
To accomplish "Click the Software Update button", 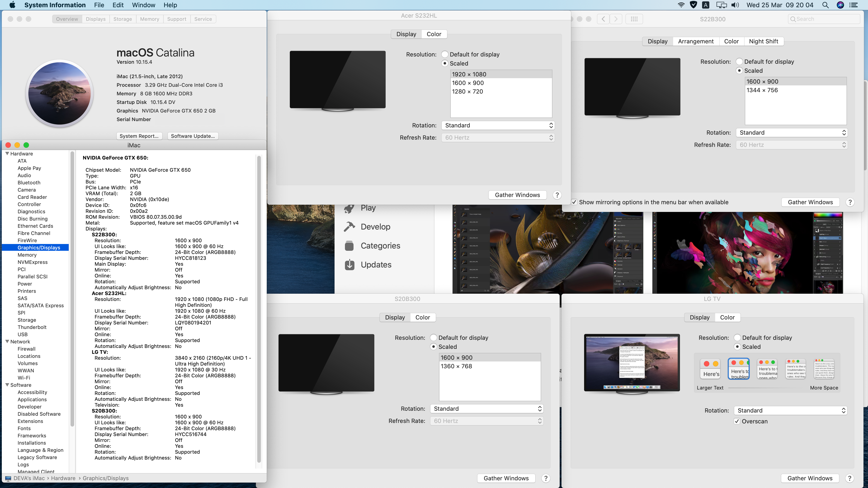I will 193,136.
